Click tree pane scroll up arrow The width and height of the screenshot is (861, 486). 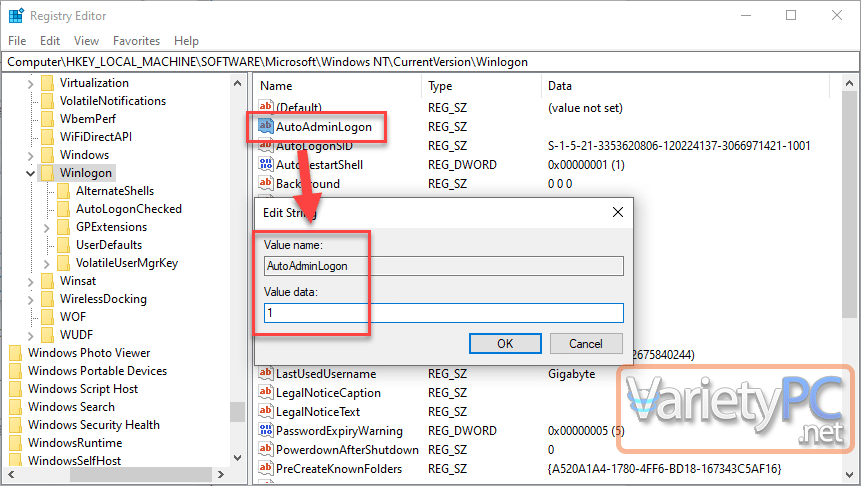(237, 83)
